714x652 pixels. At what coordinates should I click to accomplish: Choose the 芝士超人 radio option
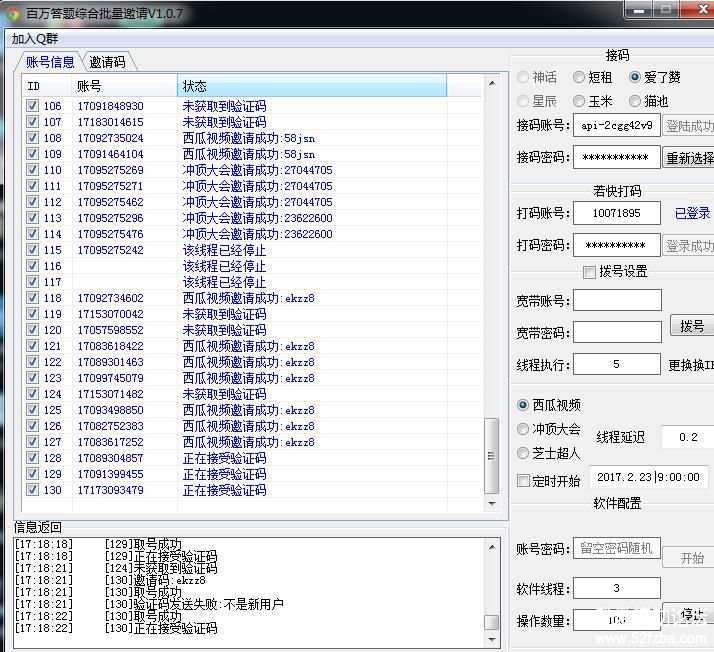click(x=523, y=453)
